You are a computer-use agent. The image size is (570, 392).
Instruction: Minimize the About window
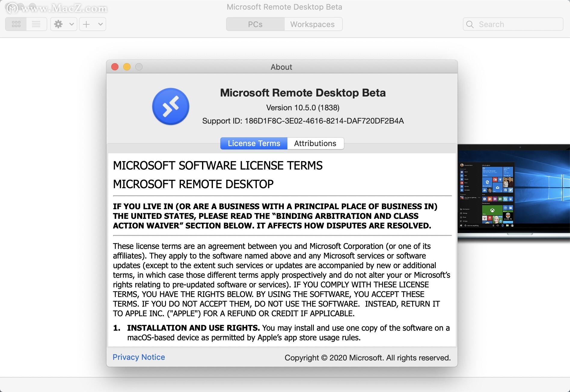click(127, 67)
